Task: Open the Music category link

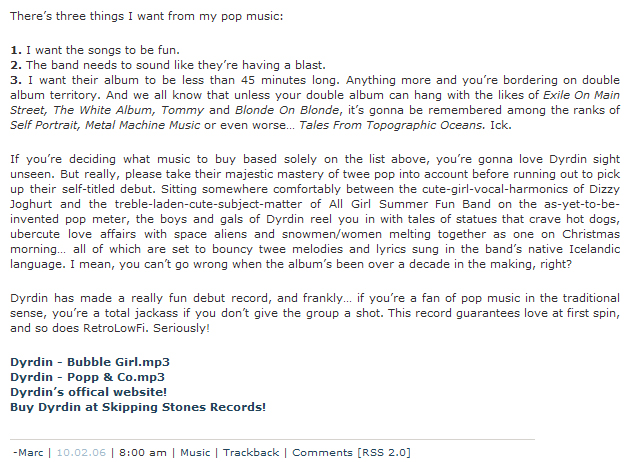Action: coord(195,452)
